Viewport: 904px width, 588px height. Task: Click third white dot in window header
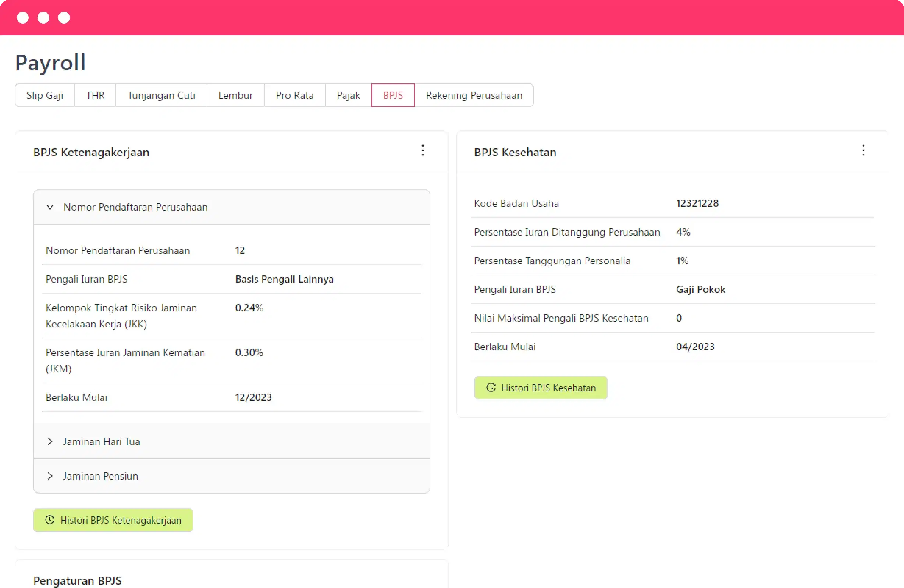point(64,18)
